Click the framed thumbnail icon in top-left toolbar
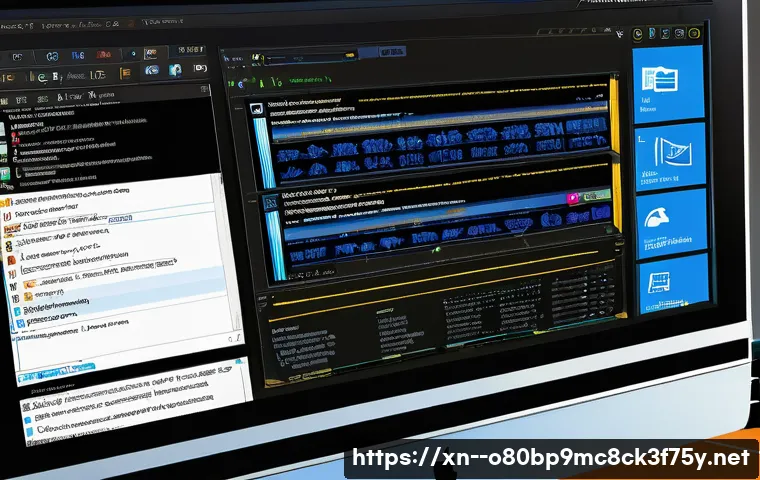Viewport: 760px width, 480px height. click(151, 52)
